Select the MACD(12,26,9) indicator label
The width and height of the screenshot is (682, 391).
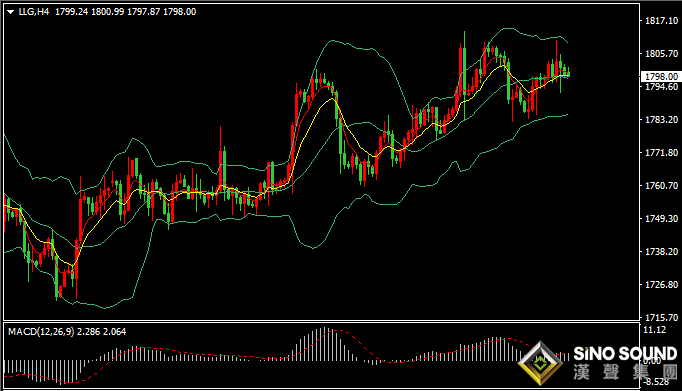41,332
